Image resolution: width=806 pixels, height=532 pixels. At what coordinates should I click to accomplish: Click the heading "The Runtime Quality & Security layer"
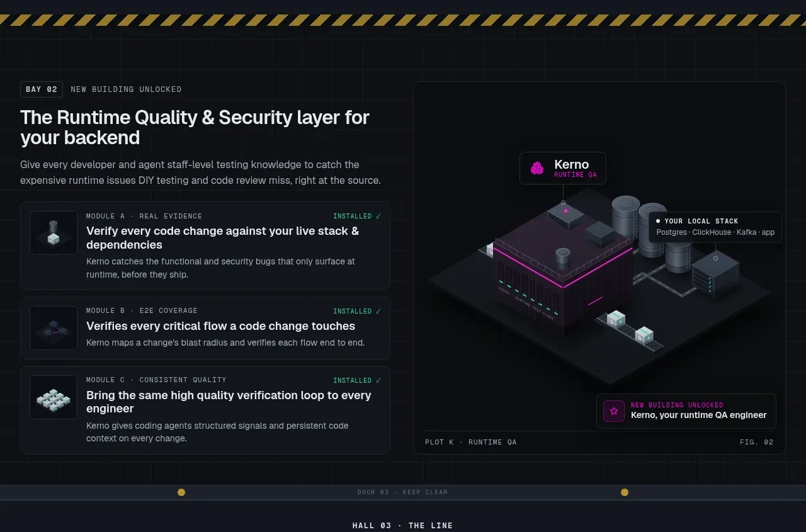195,127
